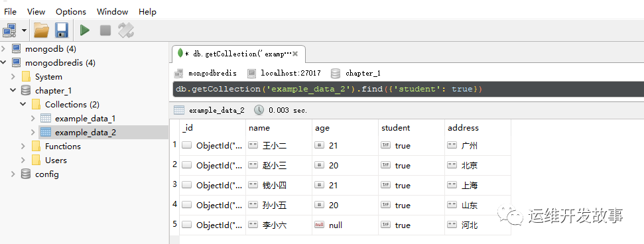
Task: Close the db.getCollection query tab
Action: 295,54
